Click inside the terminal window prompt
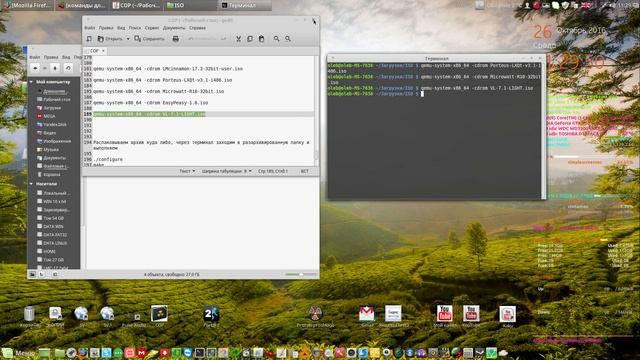This screenshot has height=360, width=640. pyautogui.click(x=422, y=94)
